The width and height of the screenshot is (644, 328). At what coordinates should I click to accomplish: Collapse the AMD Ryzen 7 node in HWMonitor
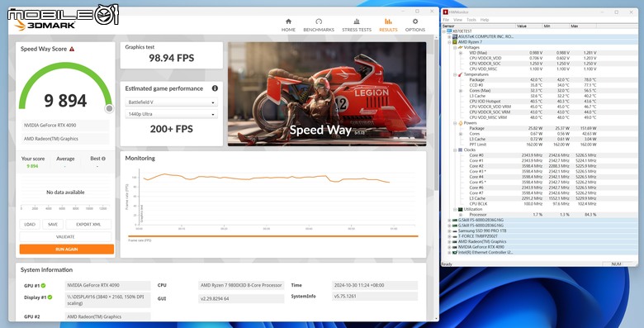click(449, 42)
